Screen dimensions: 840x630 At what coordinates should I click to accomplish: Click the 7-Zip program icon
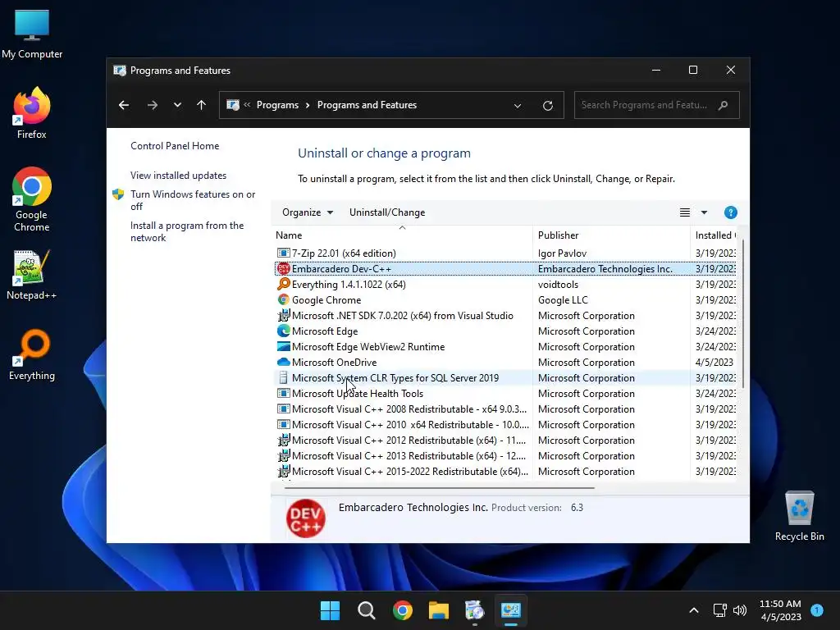[x=283, y=253]
